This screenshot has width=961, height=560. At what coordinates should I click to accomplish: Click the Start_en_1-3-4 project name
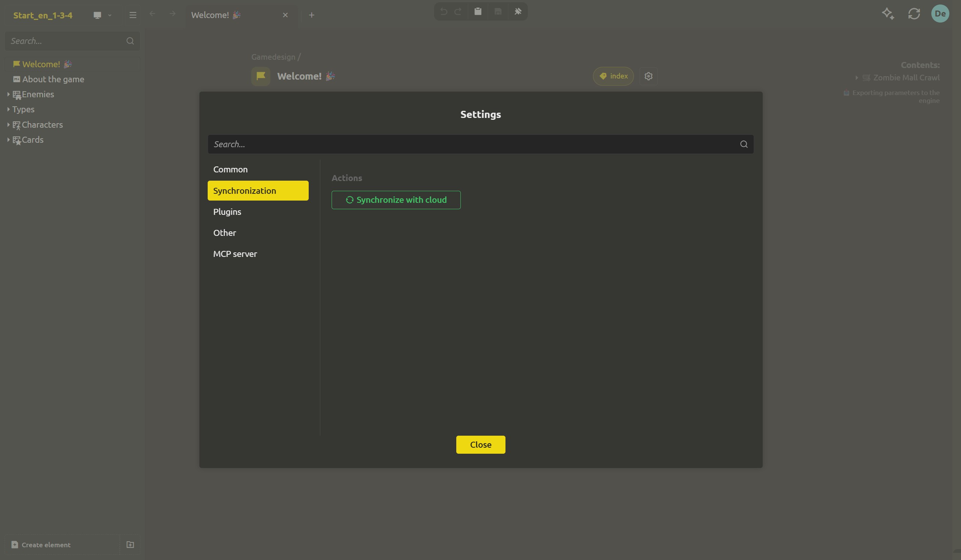pos(43,15)
